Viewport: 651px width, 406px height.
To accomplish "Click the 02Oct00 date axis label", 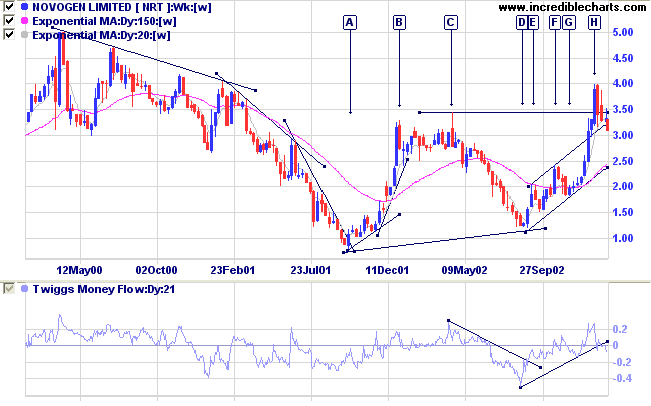I will 157,270.
